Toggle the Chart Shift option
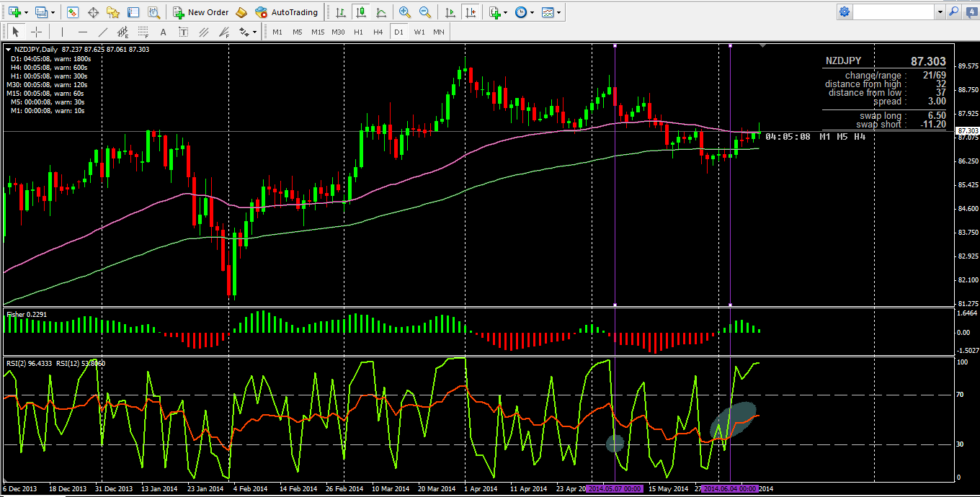The width and height of the screenshot is (980, 497). (x=471, y=12)
